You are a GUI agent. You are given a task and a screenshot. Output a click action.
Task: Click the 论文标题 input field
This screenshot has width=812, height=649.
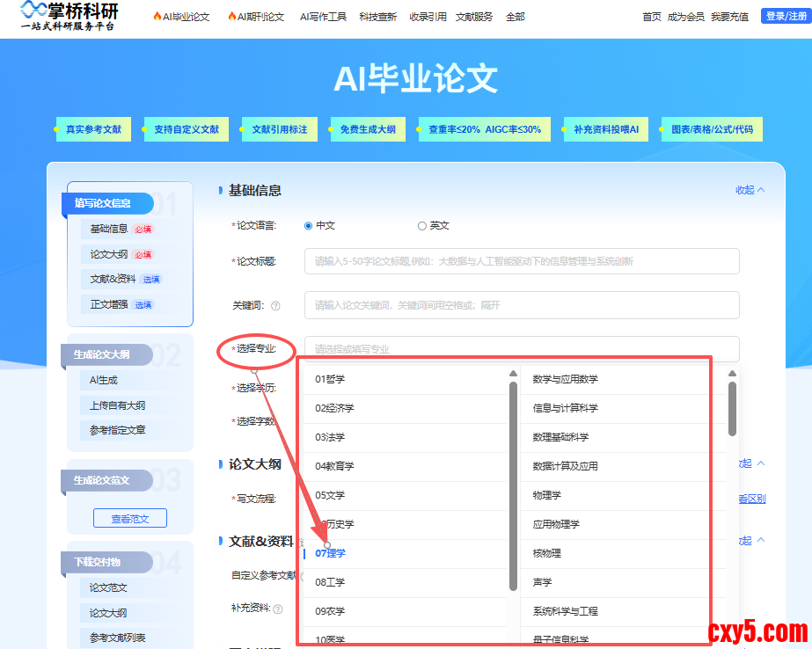pos(522,261)
